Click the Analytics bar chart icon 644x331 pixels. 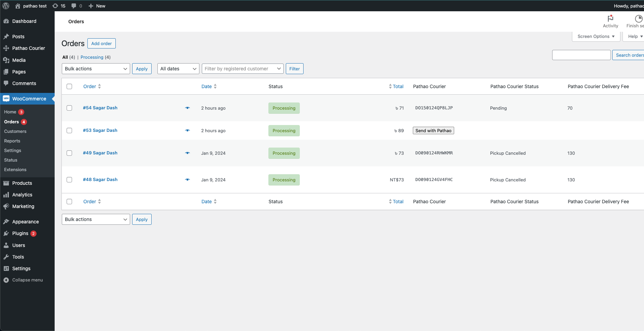point(6,195)
